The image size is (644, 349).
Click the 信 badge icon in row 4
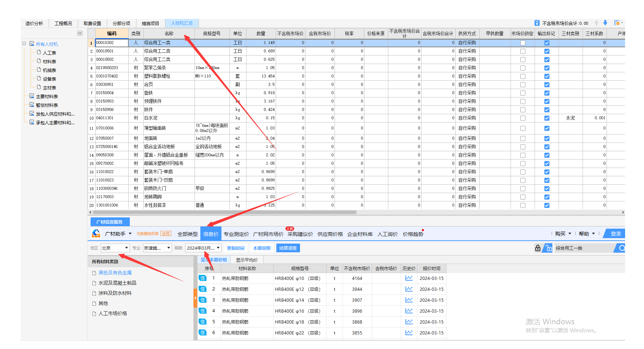pyautogui.click(x=203, y=311)
